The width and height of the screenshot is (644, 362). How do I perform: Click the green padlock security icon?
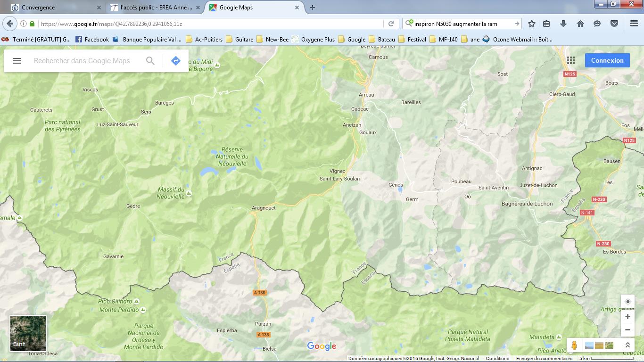tap(32, 24)
